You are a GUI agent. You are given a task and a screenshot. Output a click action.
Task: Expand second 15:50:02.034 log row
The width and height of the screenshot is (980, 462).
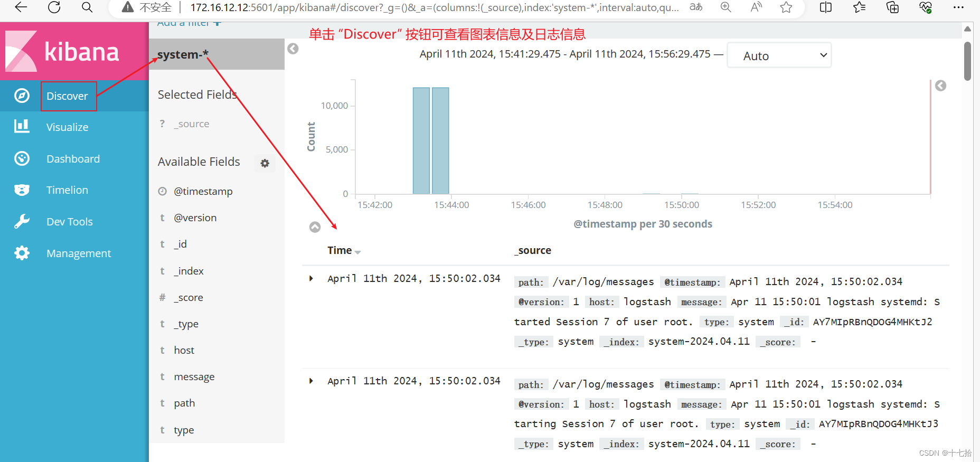(x=311, y=381)
